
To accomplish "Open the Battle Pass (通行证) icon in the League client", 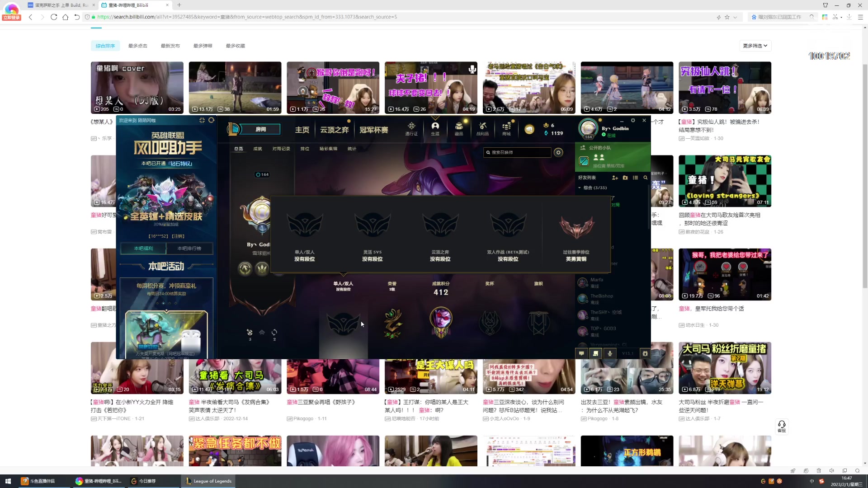I will tap(411, 128).
